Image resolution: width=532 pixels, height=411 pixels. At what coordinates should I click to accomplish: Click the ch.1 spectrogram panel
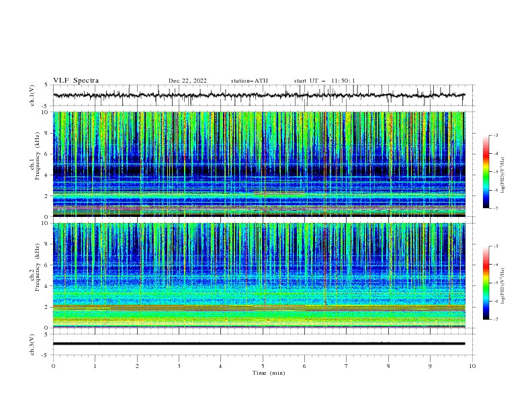[259, 164]
